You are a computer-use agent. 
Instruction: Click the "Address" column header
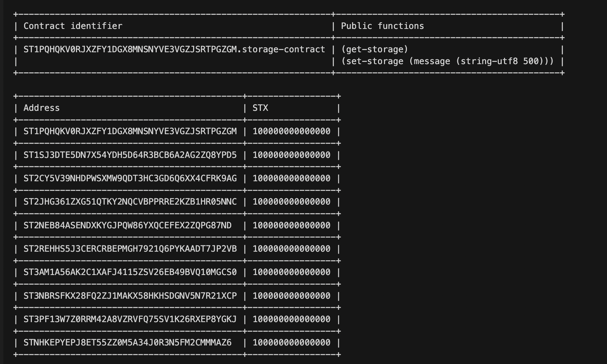click(x=42, y=108)
